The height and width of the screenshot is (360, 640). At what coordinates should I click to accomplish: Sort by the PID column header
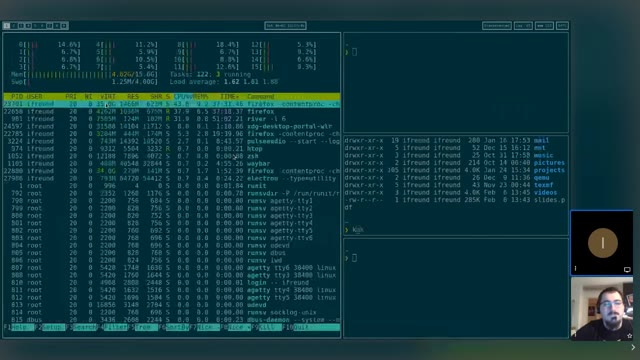(17, 97)
